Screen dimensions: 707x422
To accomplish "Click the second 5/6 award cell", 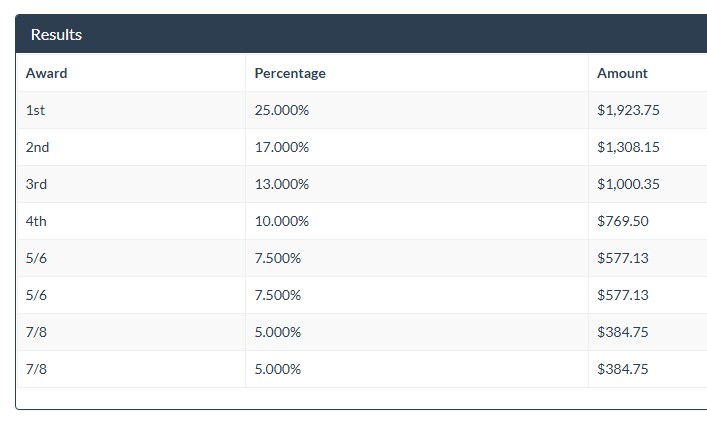I will point(37,295).
